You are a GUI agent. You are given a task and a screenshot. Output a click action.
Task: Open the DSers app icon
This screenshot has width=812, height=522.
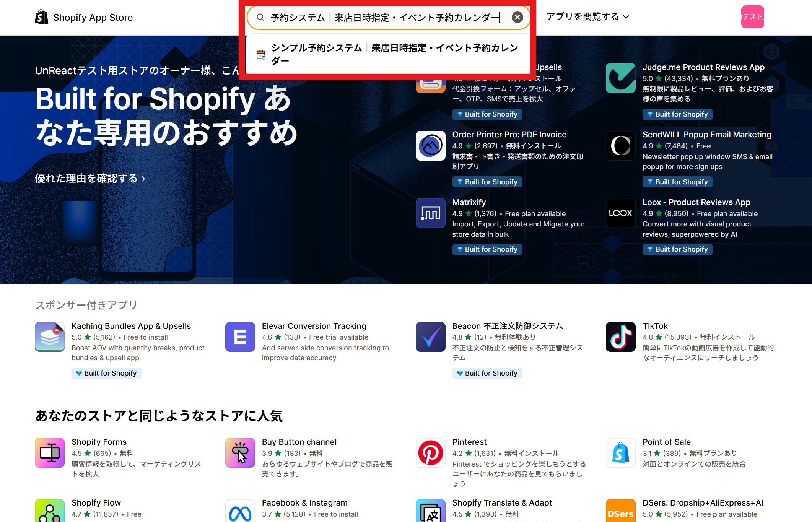click(x=620, y=511)
